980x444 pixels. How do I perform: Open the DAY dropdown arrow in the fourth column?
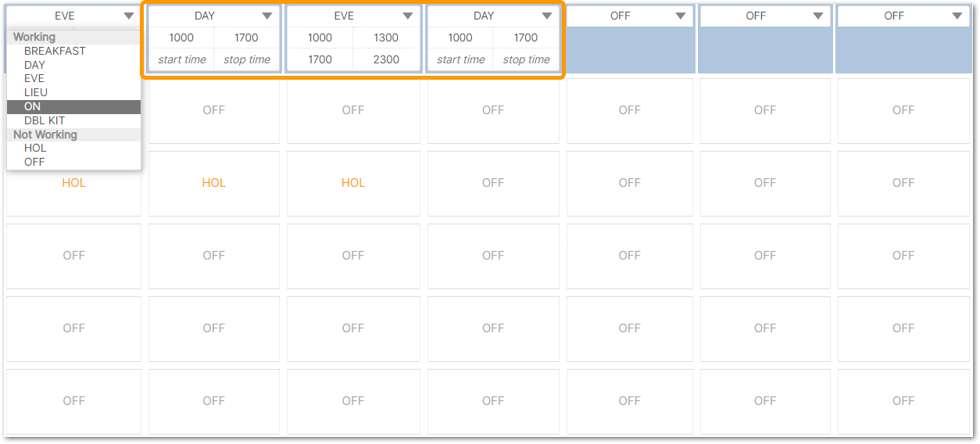coord(548,16)
